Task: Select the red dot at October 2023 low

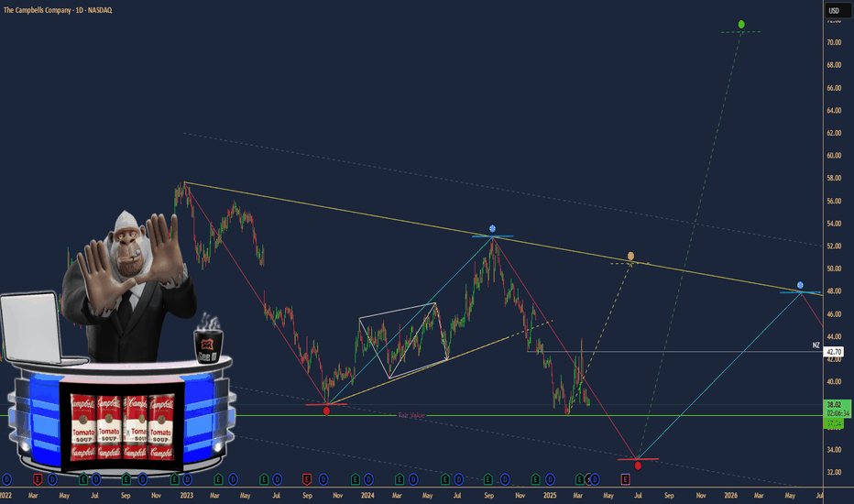Action: pyautogui.click(x=326, y=411)
